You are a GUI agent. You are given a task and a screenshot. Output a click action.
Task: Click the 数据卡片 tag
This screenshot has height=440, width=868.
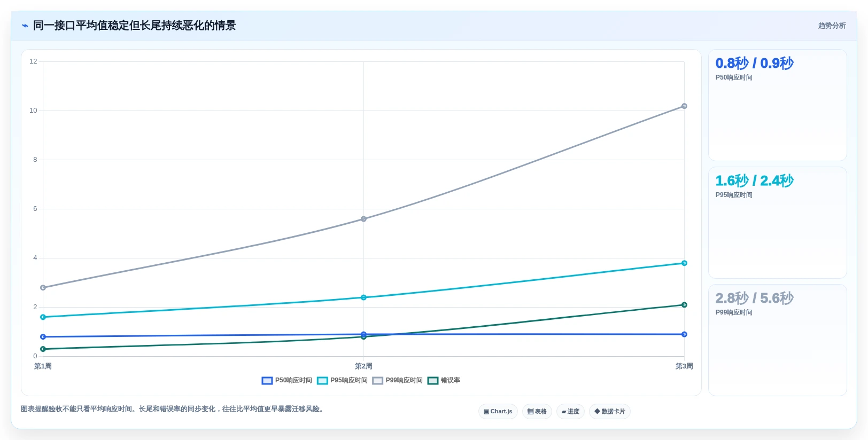coord(609,411)
